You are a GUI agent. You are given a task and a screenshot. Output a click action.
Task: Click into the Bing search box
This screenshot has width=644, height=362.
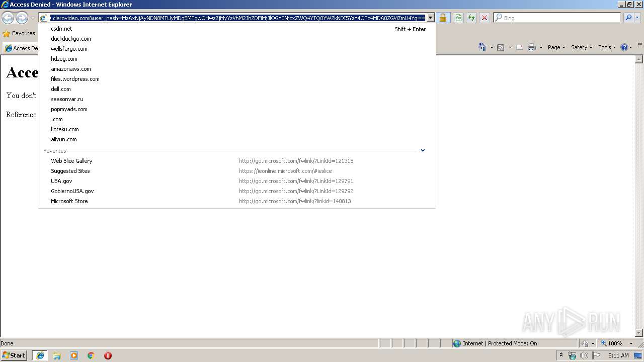click(x=561, y=18)
